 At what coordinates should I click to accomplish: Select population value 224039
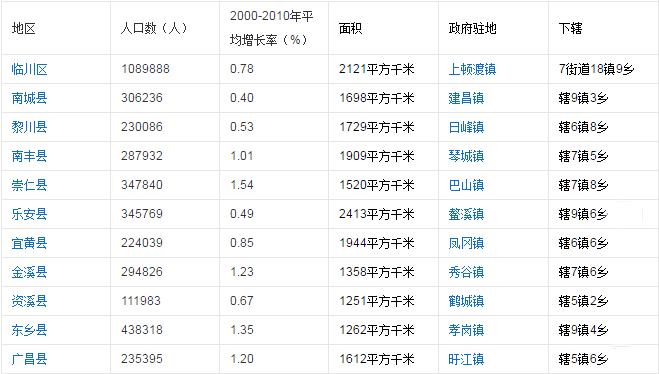tap(142, 242)
